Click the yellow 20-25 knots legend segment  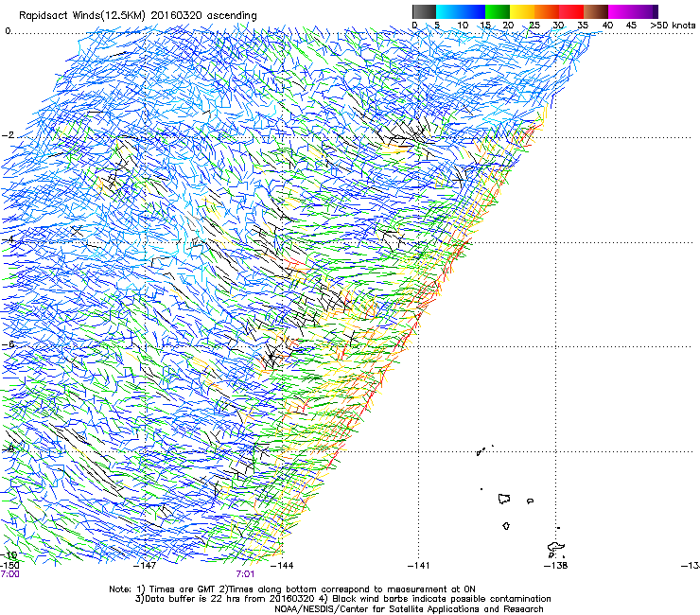click(522, 11)
